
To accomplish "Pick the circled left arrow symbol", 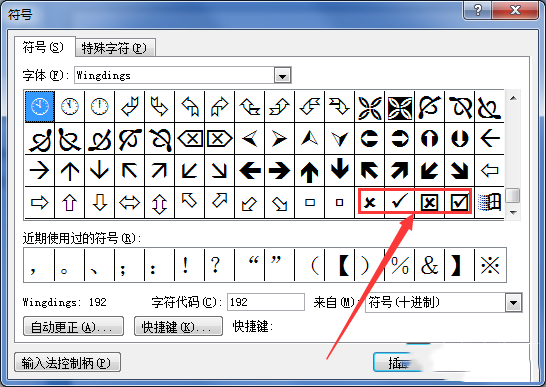I will [369, 139].
